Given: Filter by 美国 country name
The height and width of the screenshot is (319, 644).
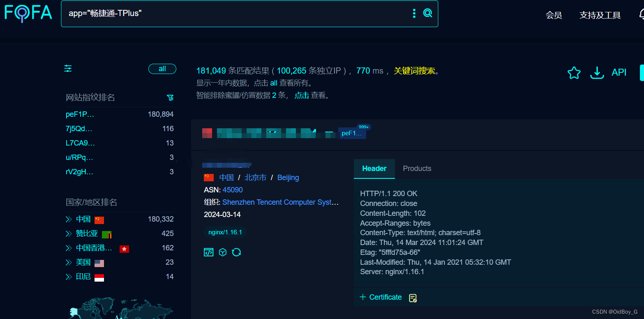Looking at the screenshot, I should (83, 262).
